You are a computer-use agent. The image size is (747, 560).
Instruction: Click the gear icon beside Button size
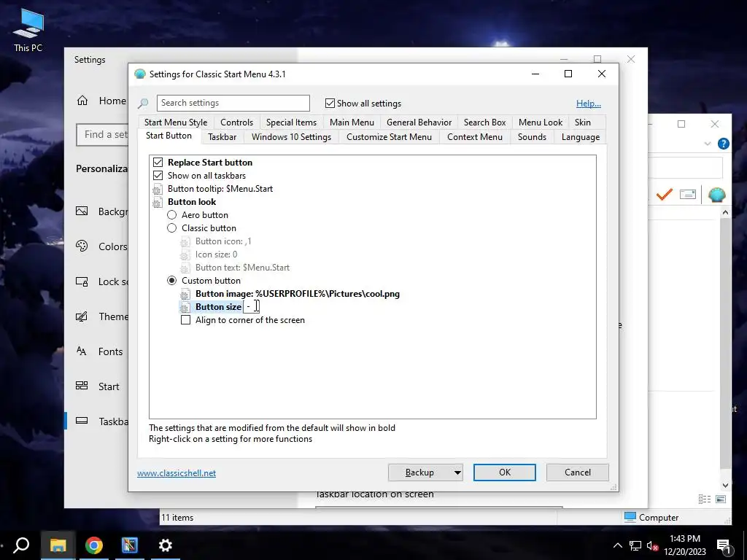[185, 307]
